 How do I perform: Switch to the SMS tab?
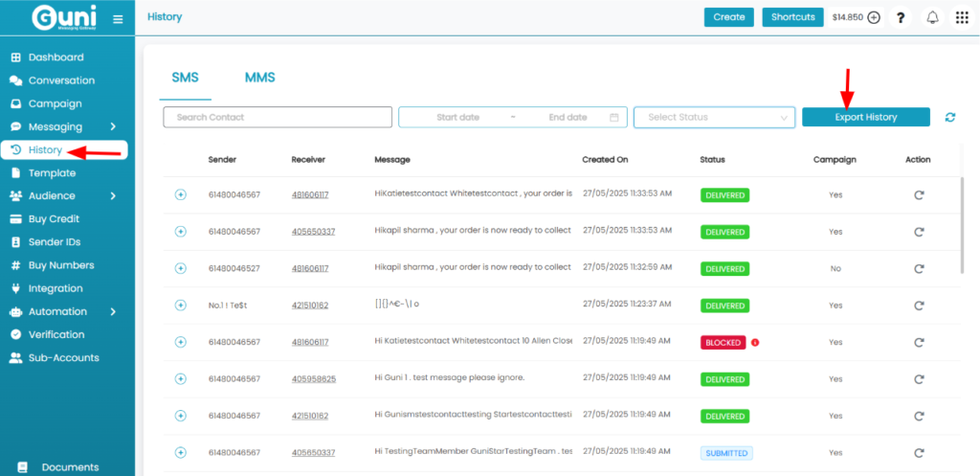point(185,79)
